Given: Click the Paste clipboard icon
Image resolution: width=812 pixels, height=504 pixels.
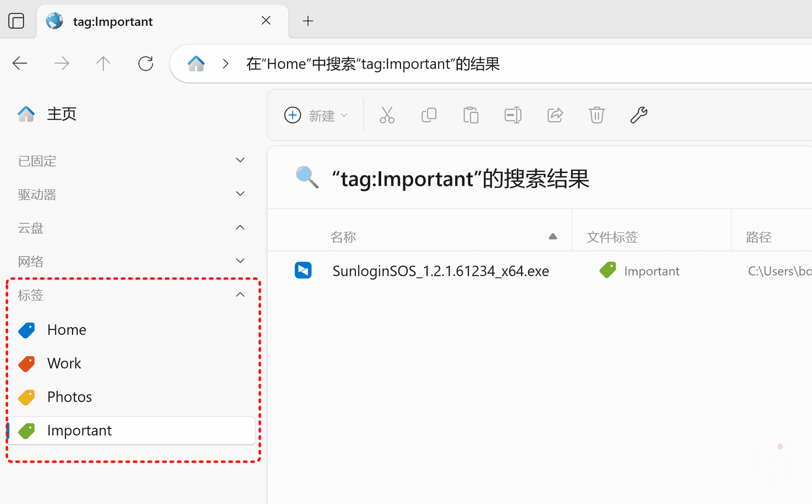Looking at the screenshot, I should 471,115.
